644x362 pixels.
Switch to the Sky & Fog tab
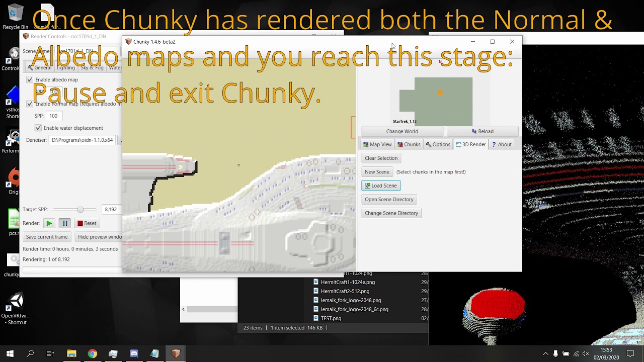pos(92,67)
